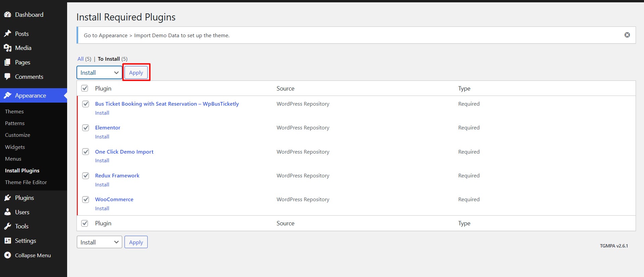Screen dimensions: 644x277
Task: Open the bottom bulk action Install dropdown
Action: pyautogui.click(x=99, y=242)
